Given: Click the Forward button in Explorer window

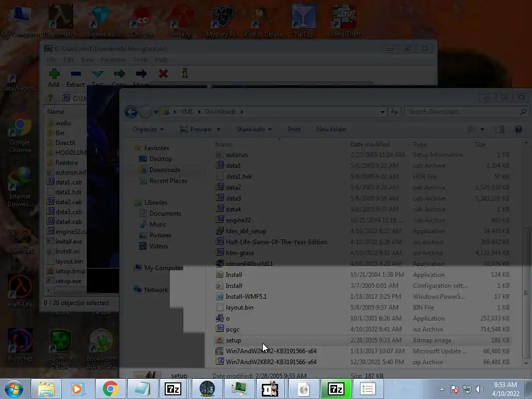Looking at the screenshot, I should pyautogui.click(x=145, y=112).
